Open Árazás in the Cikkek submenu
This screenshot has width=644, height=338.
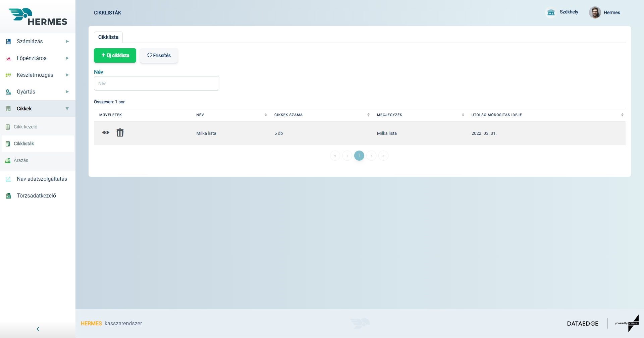(x=21, y=161)
